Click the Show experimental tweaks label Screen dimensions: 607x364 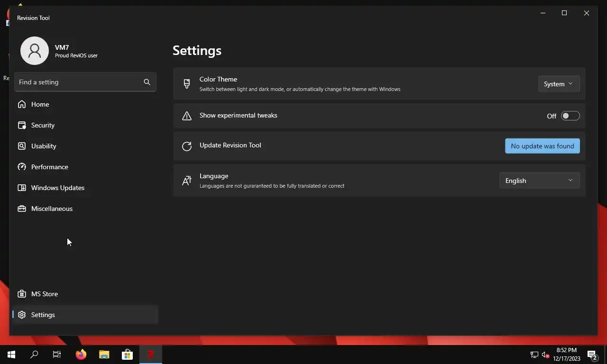pyautogui.click(x=239, y=115)
